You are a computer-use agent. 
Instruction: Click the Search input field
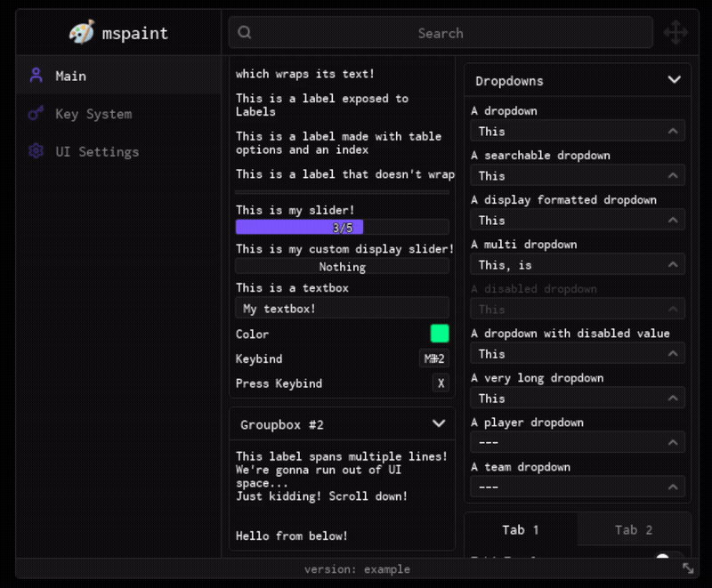(441, 33)
